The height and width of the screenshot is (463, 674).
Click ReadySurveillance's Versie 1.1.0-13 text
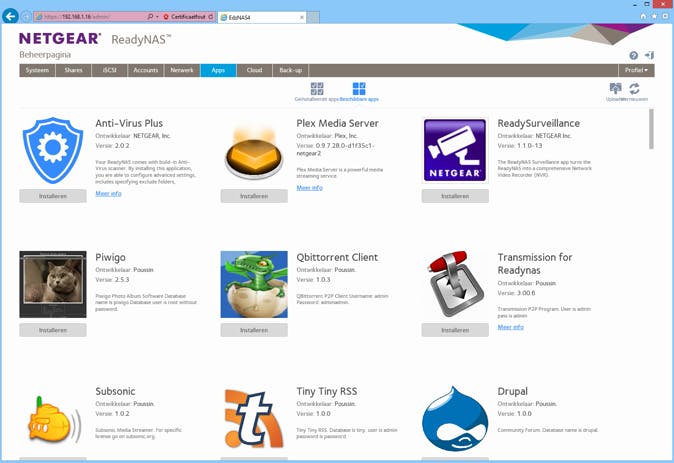tap(520, 146)
